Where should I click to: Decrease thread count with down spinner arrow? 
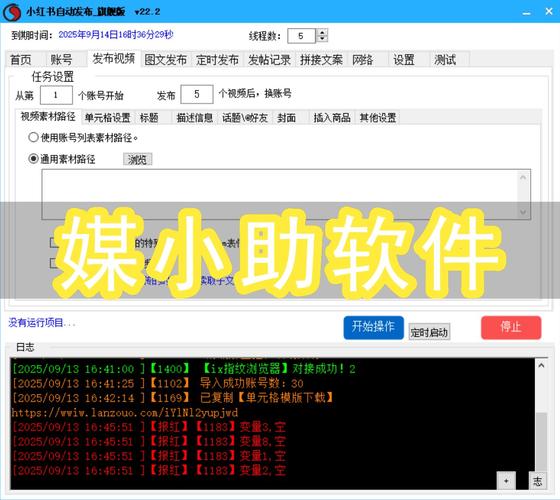coord(322,39)
